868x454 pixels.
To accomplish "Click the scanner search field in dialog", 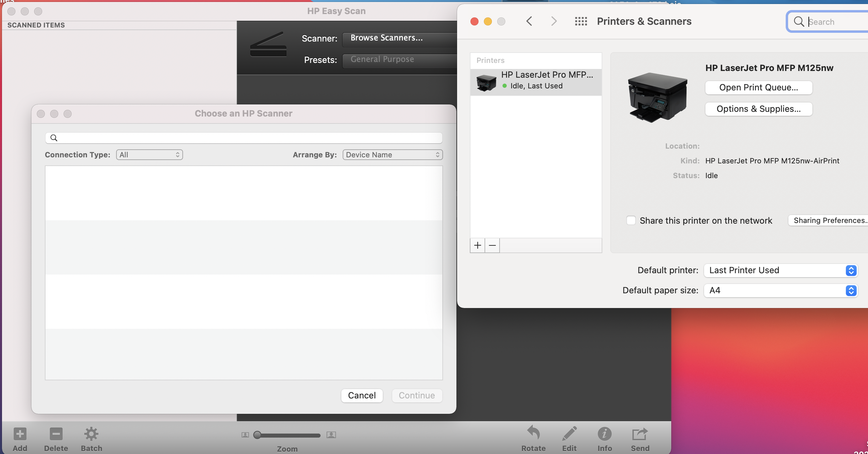I will click(x=243, y=138).
